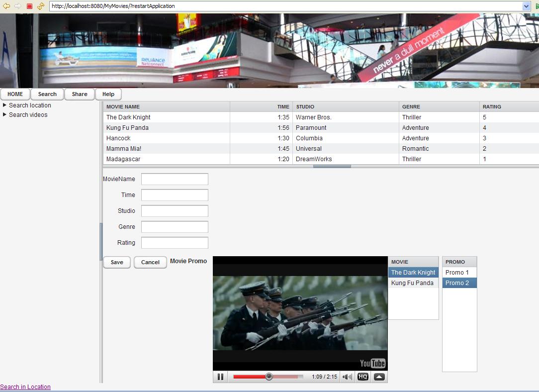This screenshot has width=539, height=392.
Task: Click the DreamWorks studio cell
Action: click(346, 159)
